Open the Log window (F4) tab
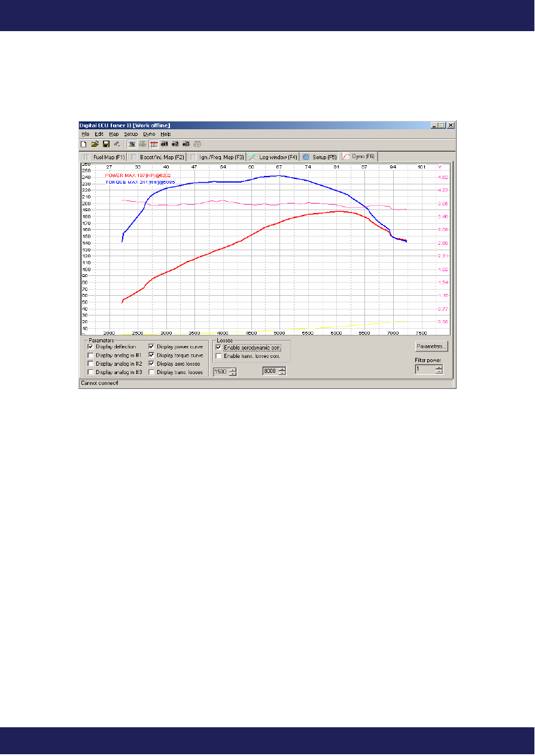This screenshot has width=535, height=756. (x=273, y=157)
